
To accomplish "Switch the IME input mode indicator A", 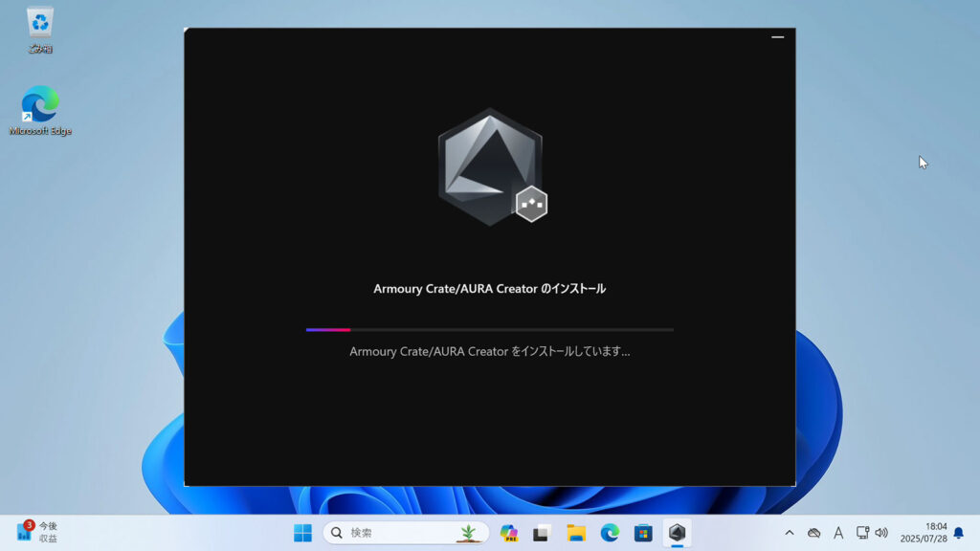I will point(838,533).
